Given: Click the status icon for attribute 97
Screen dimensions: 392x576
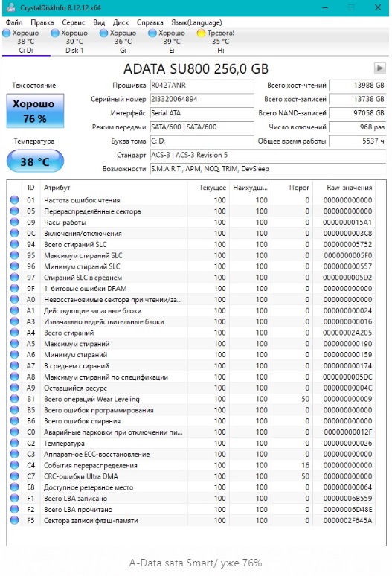Looking at the screenshot, I should 14,278.
